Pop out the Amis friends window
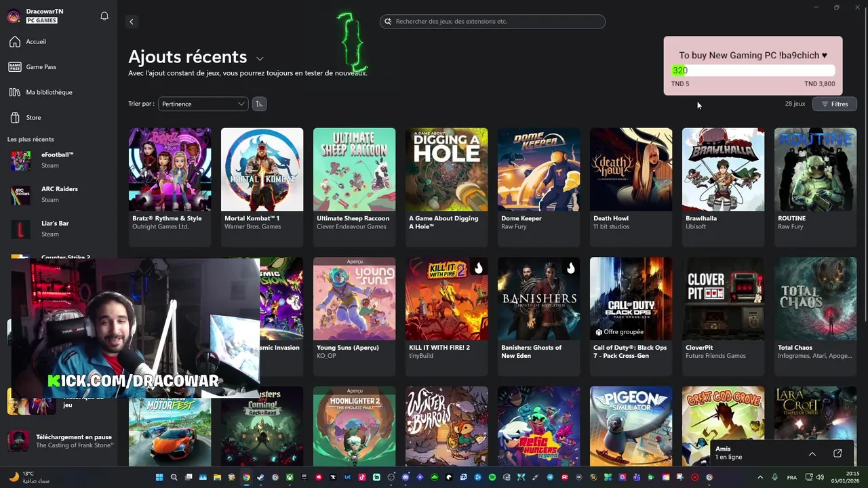Screen dimensions: 868x488 837,453
